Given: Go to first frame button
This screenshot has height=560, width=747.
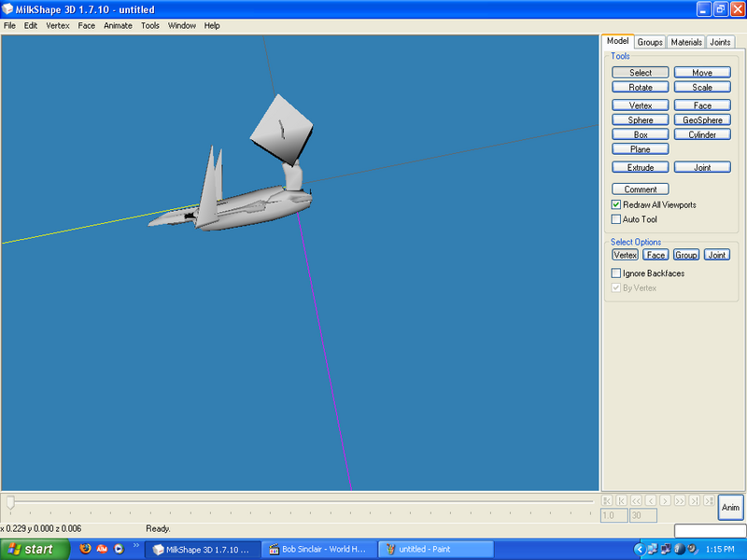Looking at the screenshot, I should 621,500.
